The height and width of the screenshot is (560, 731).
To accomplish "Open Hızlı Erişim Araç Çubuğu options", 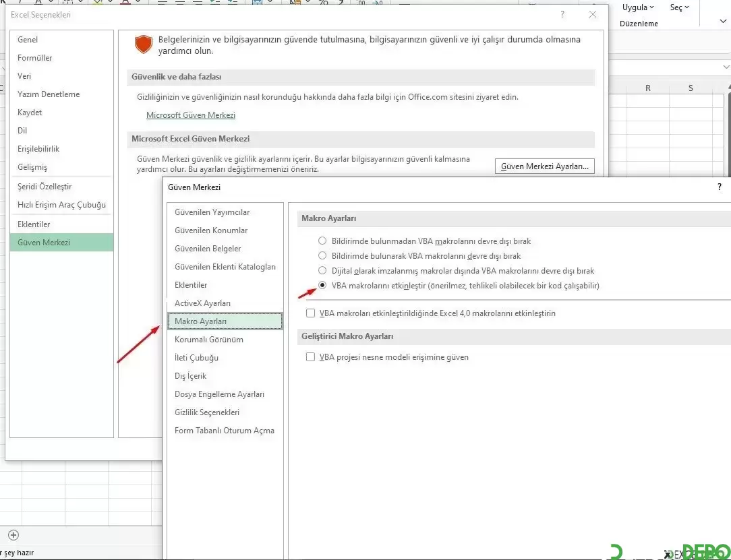I will [x=61, y=205].
